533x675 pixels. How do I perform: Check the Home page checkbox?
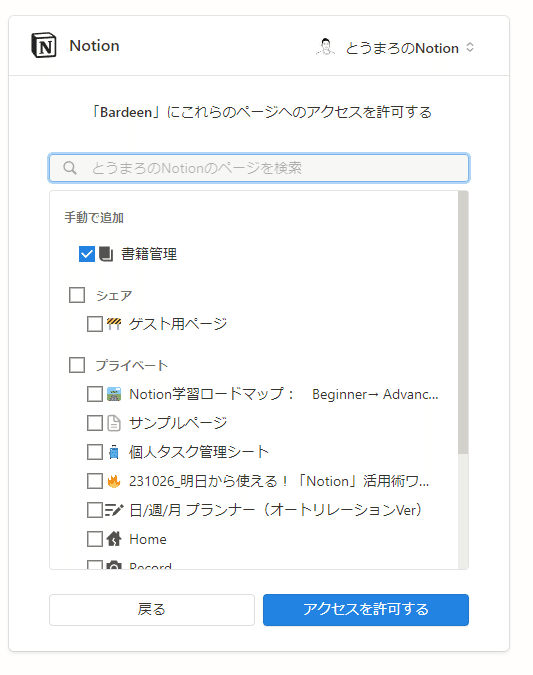[95, 539]
